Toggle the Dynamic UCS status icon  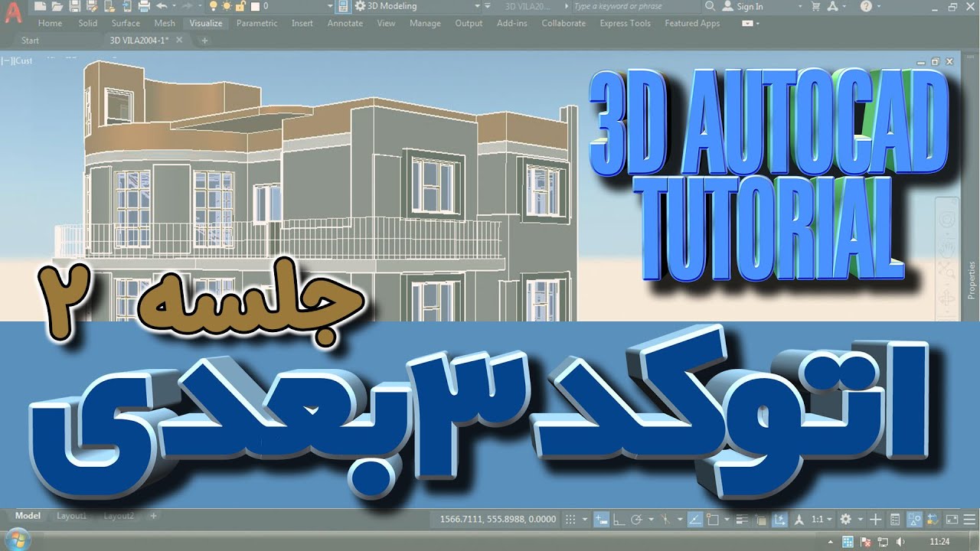point(779,520)
